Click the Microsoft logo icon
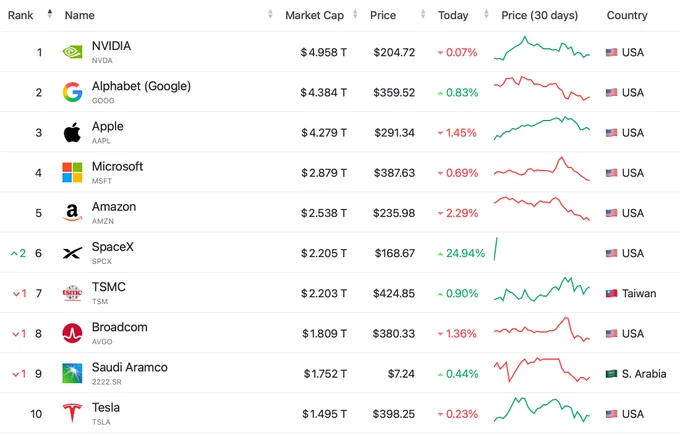 (x=72, y=173)
